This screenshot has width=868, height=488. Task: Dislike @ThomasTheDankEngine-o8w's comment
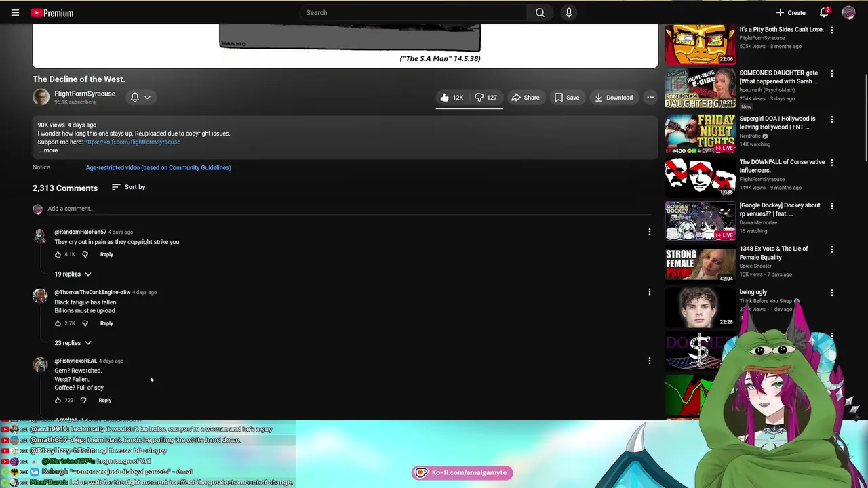click(x=85, y=323)
